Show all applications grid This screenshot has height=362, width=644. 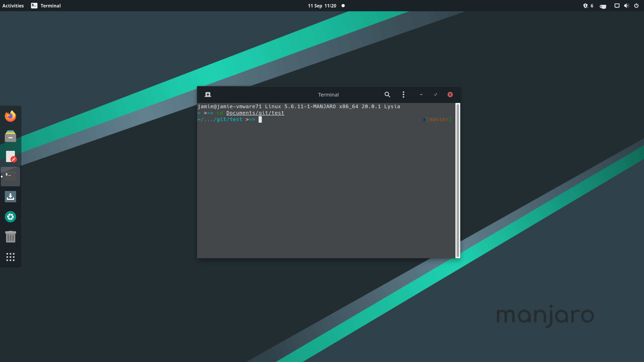coord(10,257)
